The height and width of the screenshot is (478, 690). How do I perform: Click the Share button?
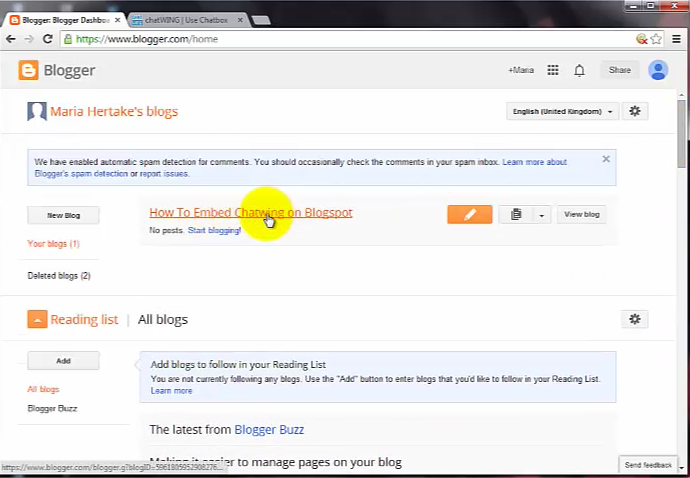tap(620, 70)
